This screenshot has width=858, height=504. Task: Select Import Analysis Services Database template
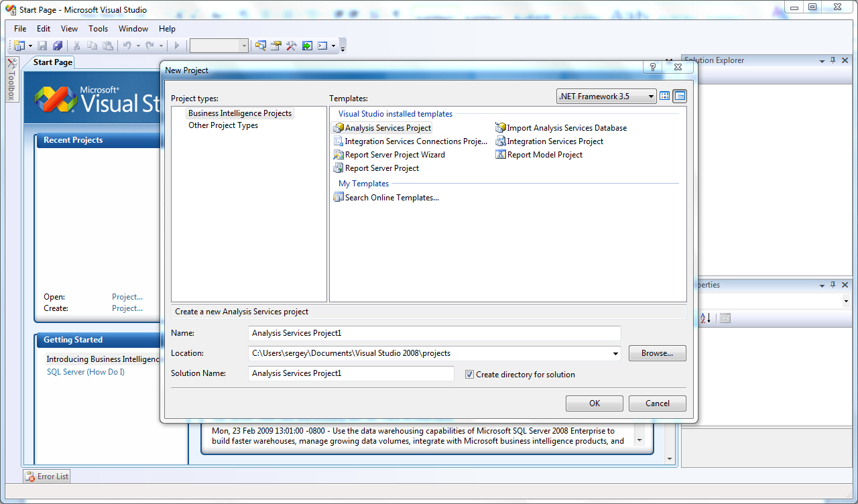click(x=561, y=128)
